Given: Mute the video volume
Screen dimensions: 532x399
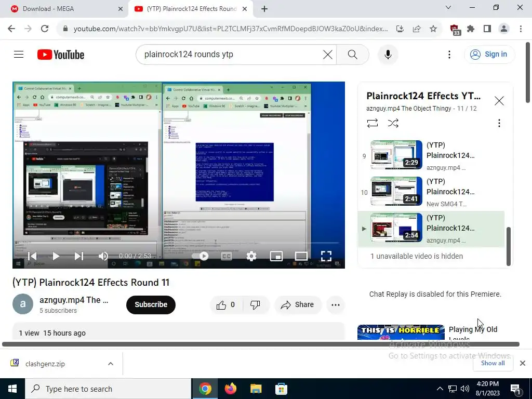Looking at the screenshot, I should 103,256.
